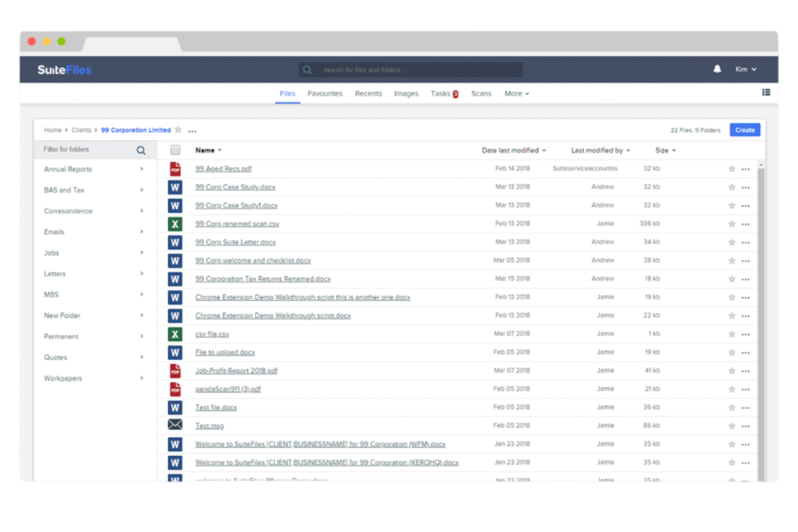798x532 pixels.
Task: Click Excel icon for 99 Corp renamed scan.csv
Action: (175, 224)
